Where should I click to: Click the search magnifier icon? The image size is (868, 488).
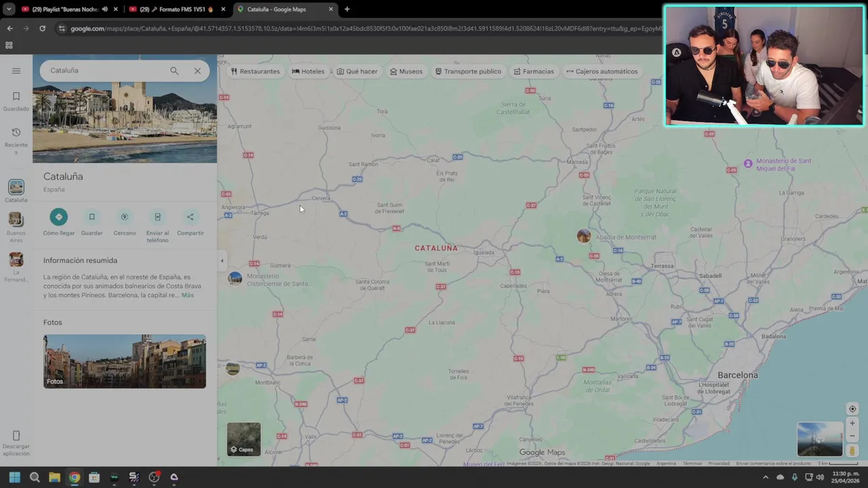click(174, 70)
